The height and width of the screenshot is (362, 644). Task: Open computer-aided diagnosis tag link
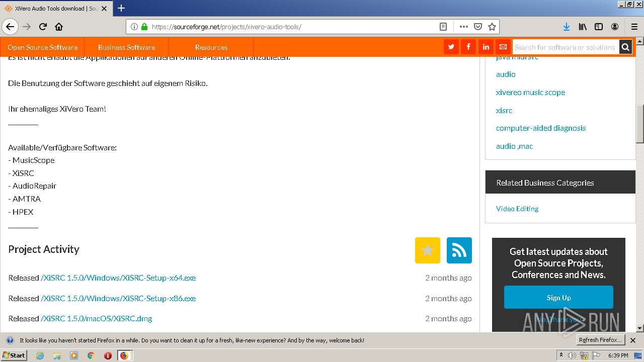pos(541,128)
